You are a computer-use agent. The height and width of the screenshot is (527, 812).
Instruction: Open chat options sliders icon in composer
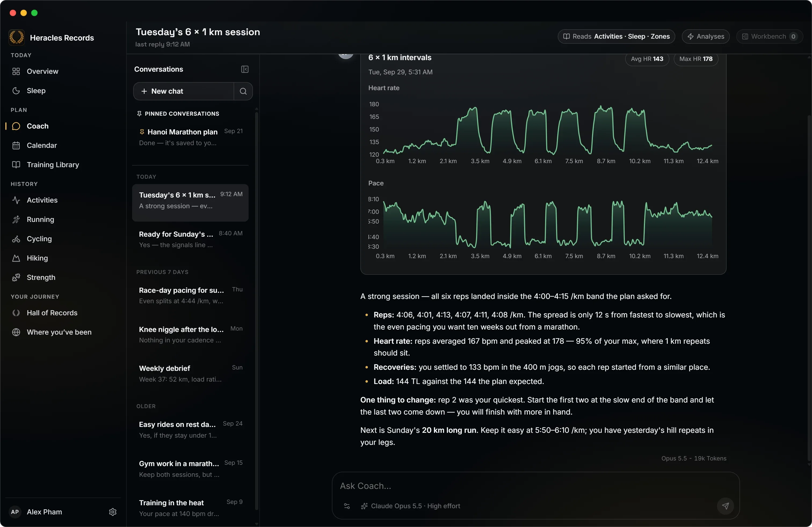tap(347, 506)
